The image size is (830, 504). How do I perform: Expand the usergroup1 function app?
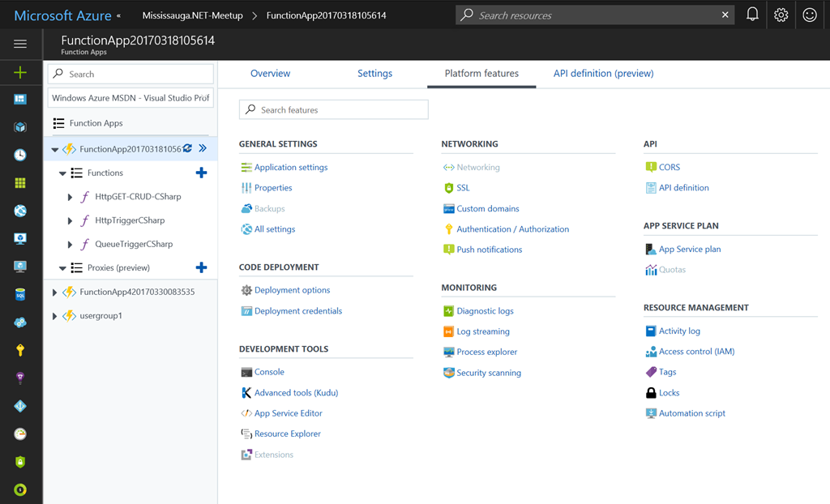coord(54,316)
